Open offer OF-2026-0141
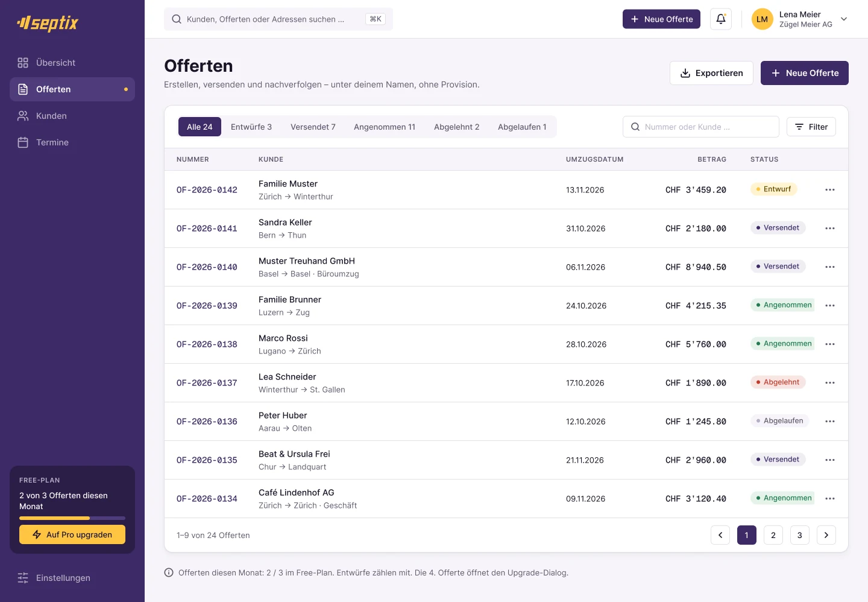The height and width of the screenshot is (602, 868). [x=207, y=229]
